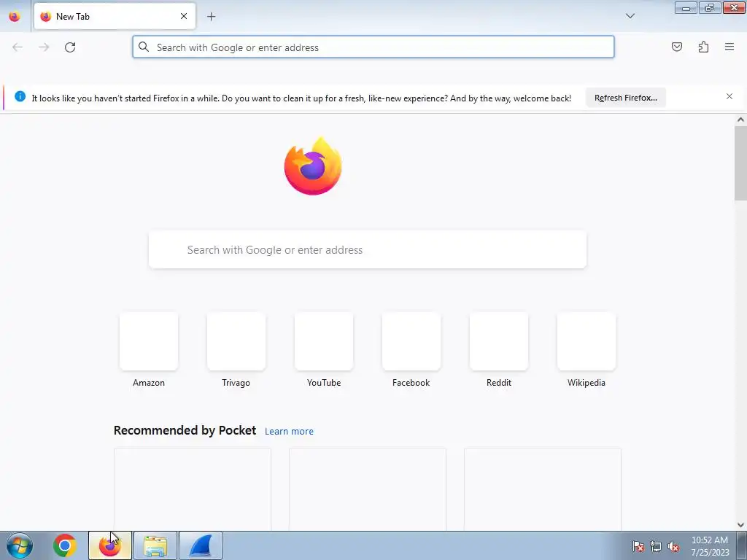Click the muted volume tray icon
This screenshot has height=560, width=747.
click(673, 547)
